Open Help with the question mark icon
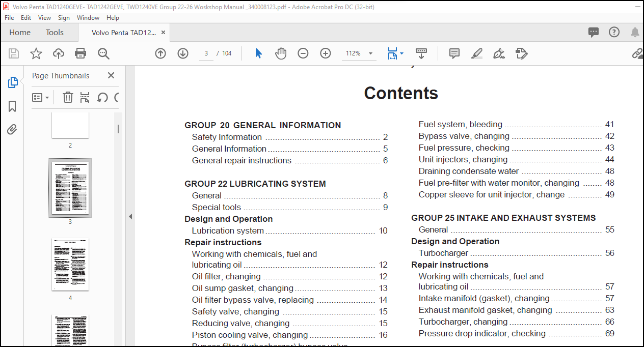Screen dimensions: 644x347 [614, 32]
